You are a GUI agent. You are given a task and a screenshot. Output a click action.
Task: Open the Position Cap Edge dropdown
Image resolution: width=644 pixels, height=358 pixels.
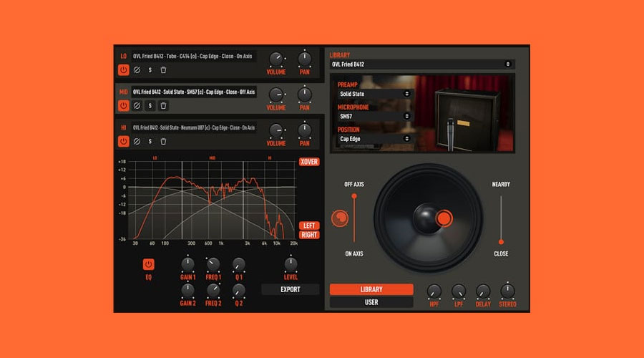374,139
